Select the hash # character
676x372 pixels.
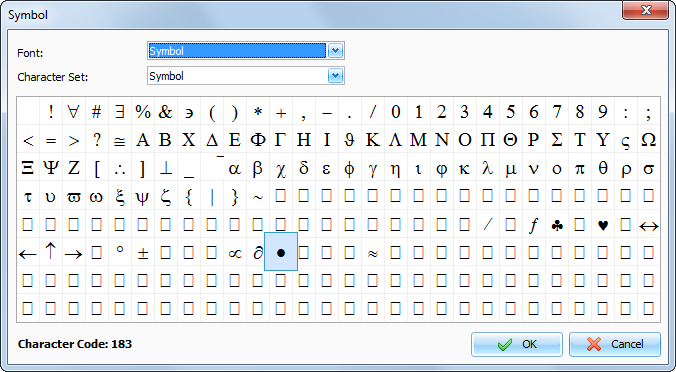pyautogui.click(x=97, y=113)
